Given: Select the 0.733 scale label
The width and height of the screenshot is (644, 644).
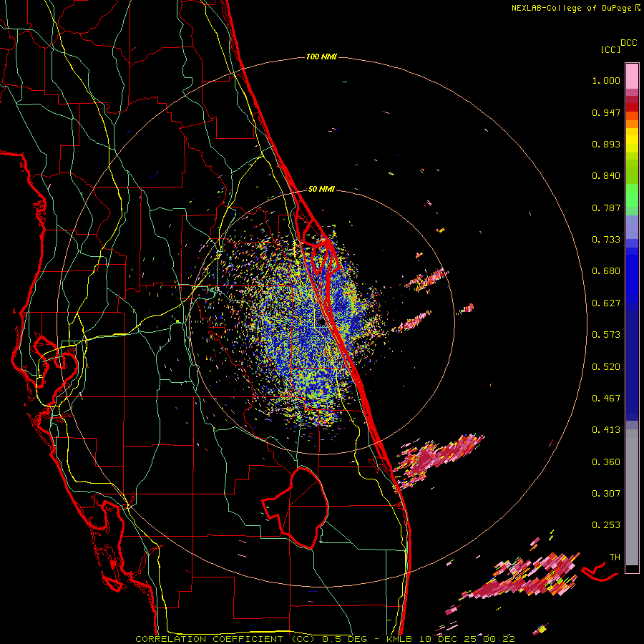Looking at the screenshot, I should (606, 240).
